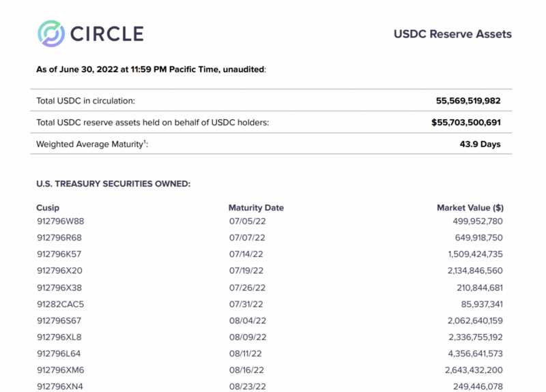Click the Circle logo icon
The image size is (546, 392).
[51, 33]
